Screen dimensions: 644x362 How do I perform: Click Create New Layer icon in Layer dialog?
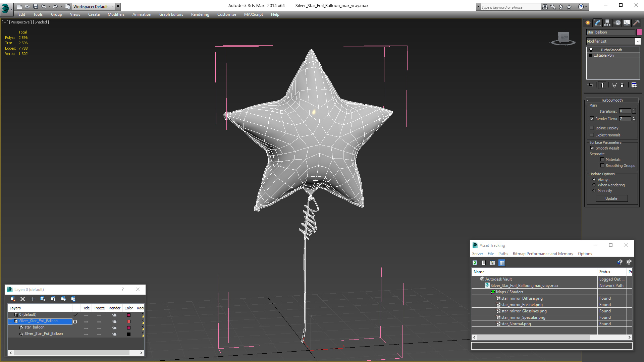pos(13,299)
